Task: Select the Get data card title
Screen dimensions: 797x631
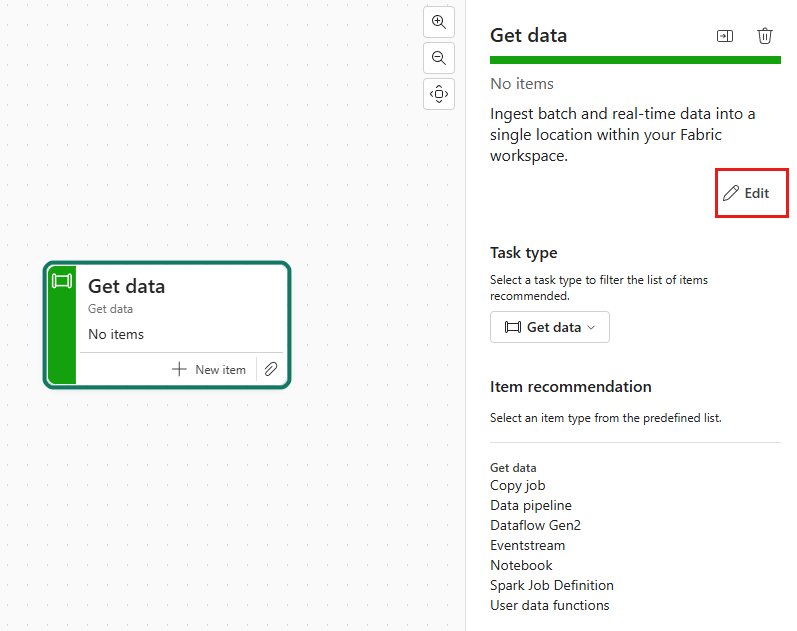Action: 127,286
